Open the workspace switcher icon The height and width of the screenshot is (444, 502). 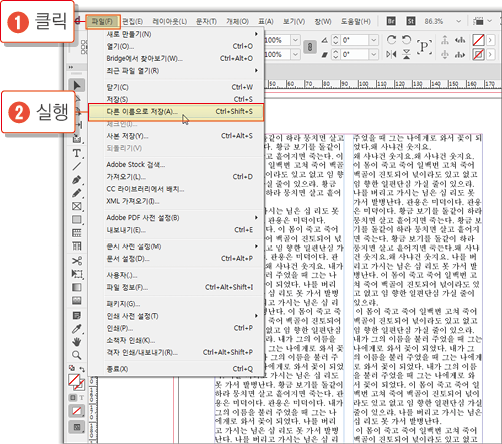coord(478,21)
